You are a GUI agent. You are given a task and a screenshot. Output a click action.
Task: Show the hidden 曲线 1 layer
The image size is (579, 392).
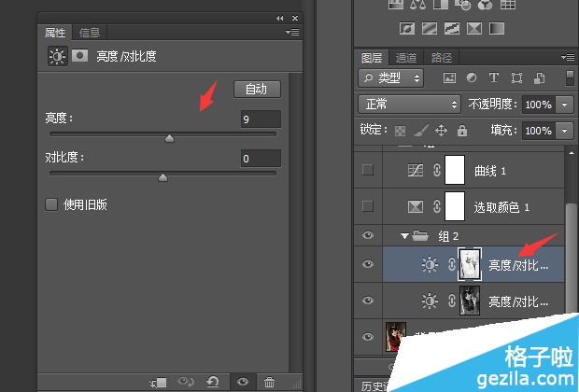point(368,170)
